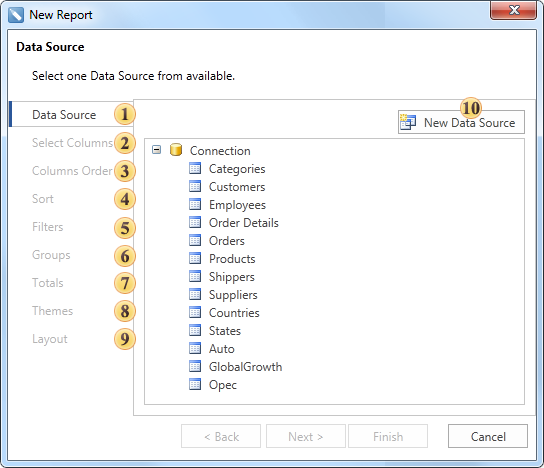Click the New Data Source button
The height and width of the screenshot is (468, 544).
pyautogui.click(x=461, y=122)
